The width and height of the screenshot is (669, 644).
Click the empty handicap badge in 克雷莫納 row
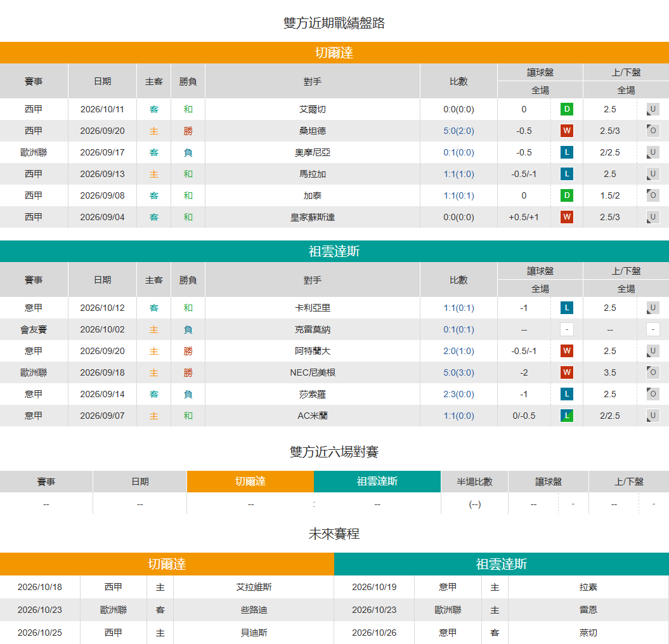pyautogui.click(x=567, y=329)
